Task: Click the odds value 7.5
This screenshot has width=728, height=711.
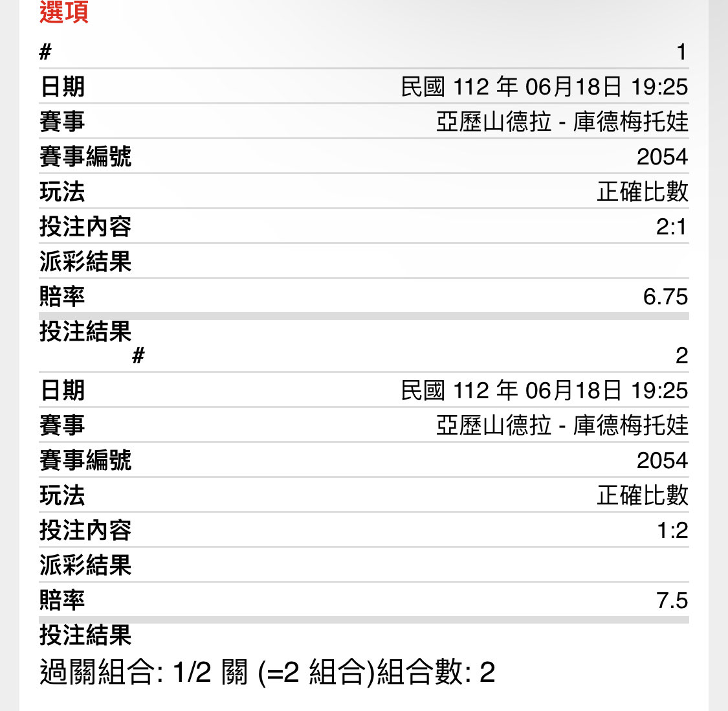Action: click(x=672, y=600)
